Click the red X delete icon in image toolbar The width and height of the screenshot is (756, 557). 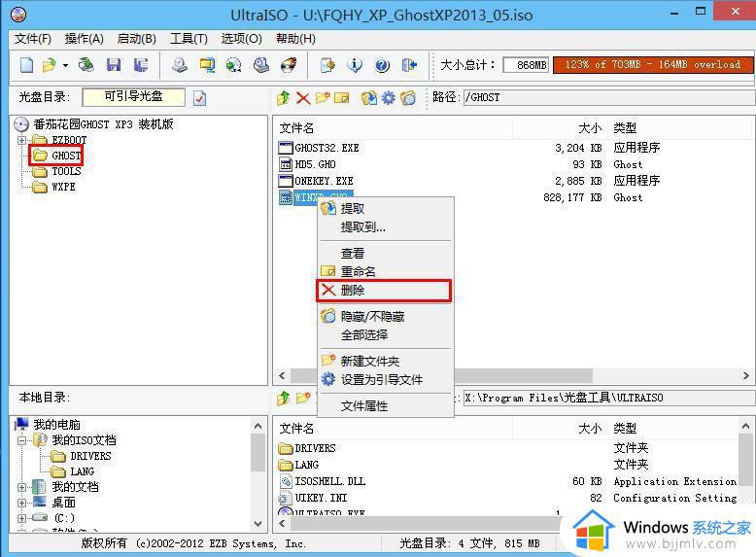click(303, 98)
